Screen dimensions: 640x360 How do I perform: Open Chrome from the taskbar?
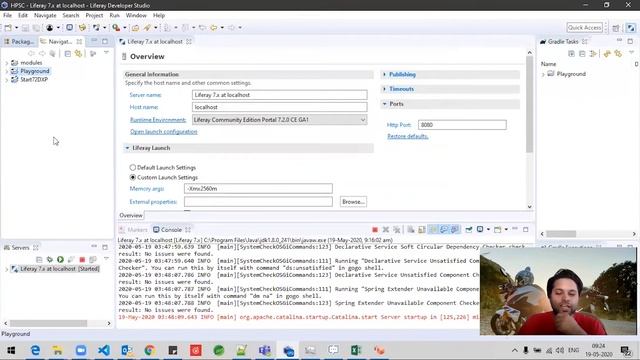click(150, 350)
